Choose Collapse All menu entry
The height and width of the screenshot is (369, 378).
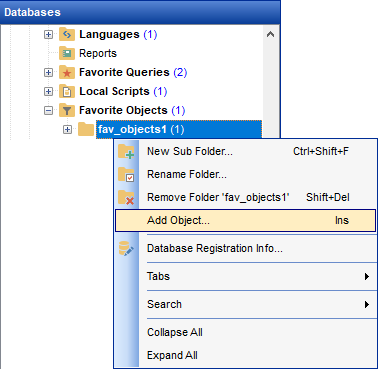(245, 332)
